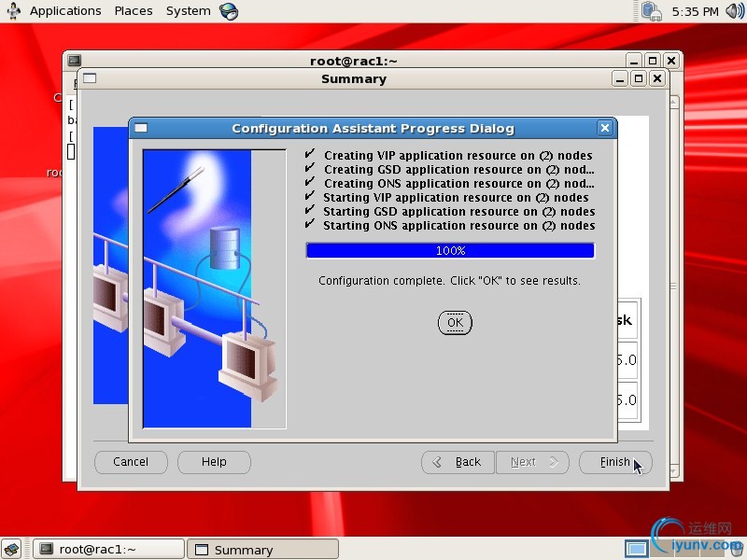Minimize the root@rac1:~ terminal window
This screenshot has height=560, width=747.
tap(634, 61)
